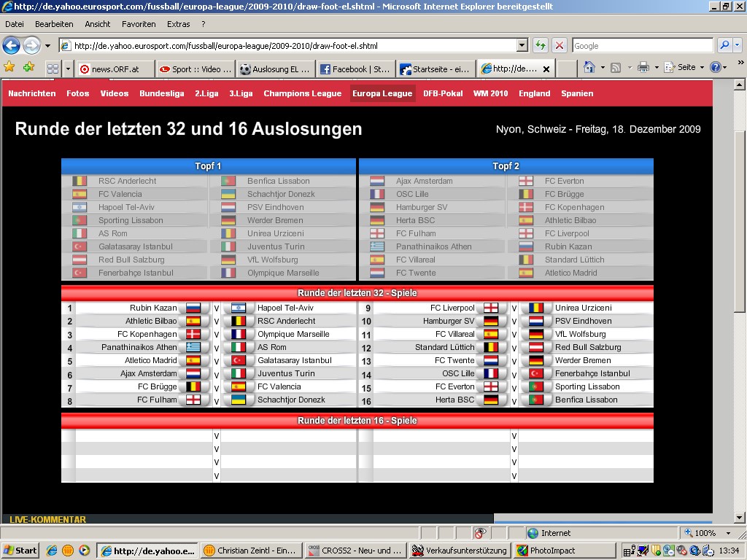Open the CROSS2 taskbar window

click(356, 551)
